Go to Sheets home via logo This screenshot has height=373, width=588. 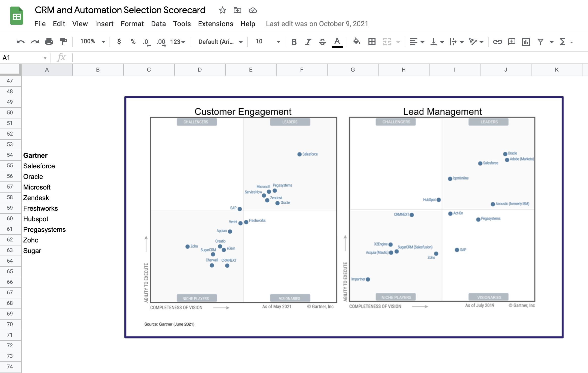[x=17, y=16]
